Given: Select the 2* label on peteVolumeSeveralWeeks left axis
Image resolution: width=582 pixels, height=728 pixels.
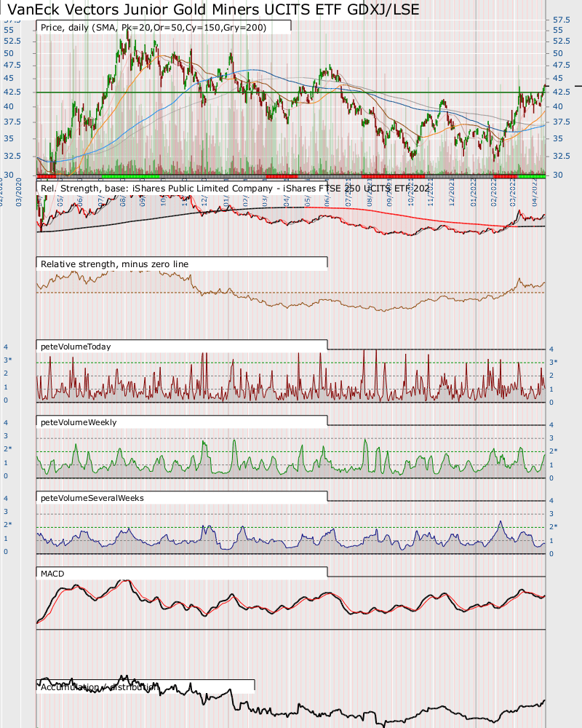Looking at the screenshot, I should [8, 525].
